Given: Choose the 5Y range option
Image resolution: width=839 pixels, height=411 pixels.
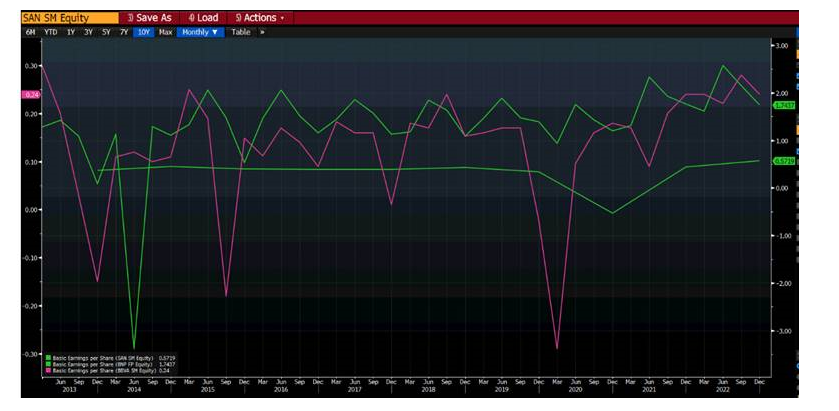Looking at the screenshot, I should [106, 32].
